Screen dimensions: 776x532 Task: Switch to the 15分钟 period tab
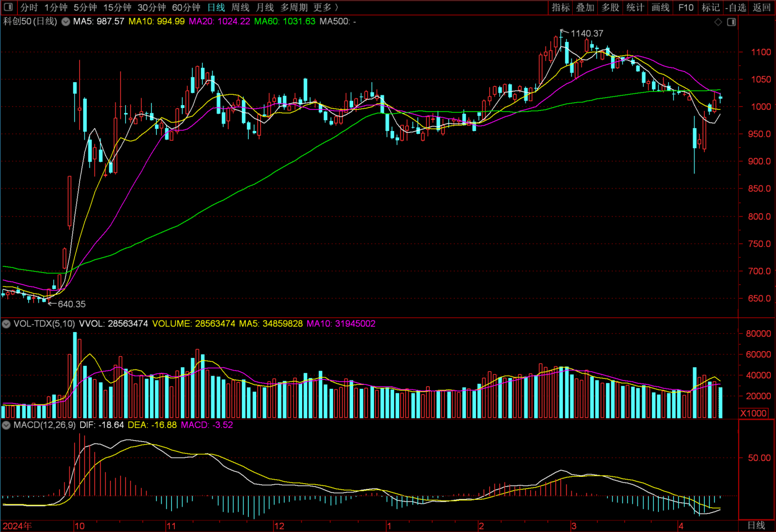(x=117, y=7)
